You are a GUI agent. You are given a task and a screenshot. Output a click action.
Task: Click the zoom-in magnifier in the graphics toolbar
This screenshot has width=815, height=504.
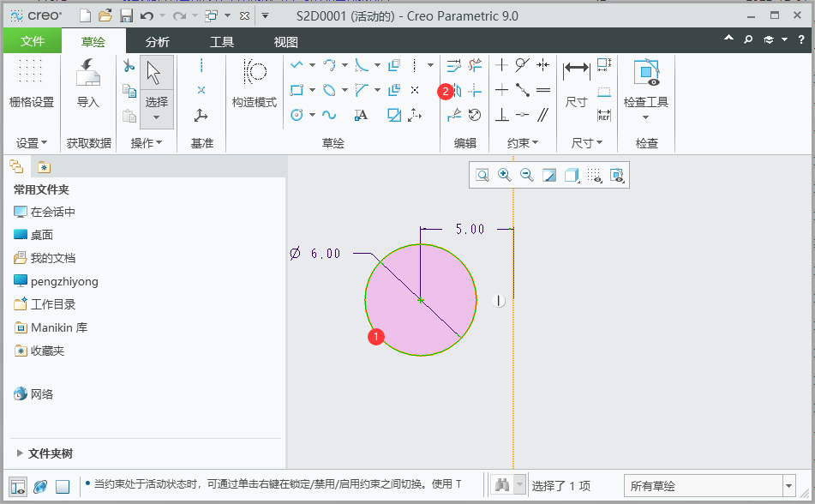(505, 174)
